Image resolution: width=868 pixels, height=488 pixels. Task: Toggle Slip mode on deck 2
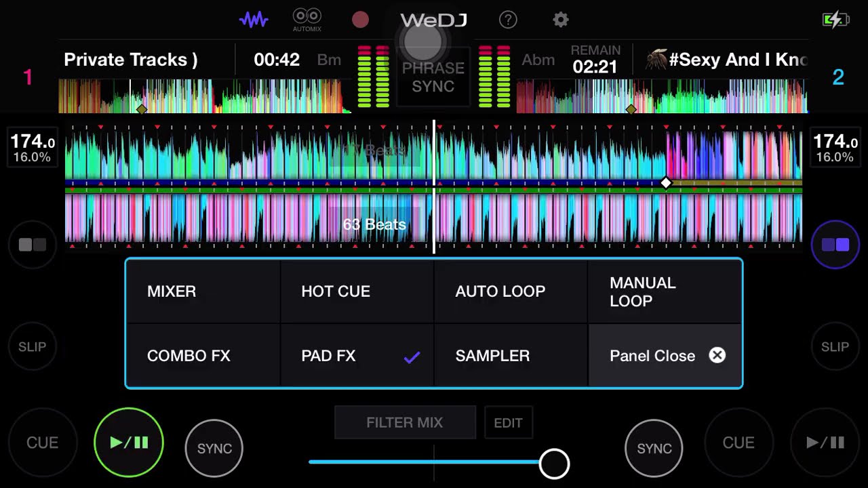pyautogui.click(x=835, y=346)
